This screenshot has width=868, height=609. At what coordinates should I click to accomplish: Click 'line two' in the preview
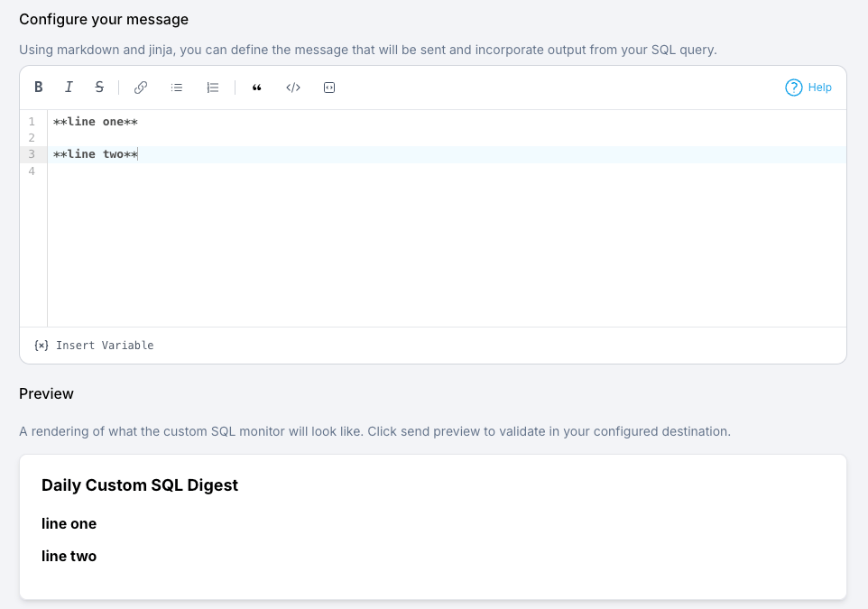pos(69,557)
